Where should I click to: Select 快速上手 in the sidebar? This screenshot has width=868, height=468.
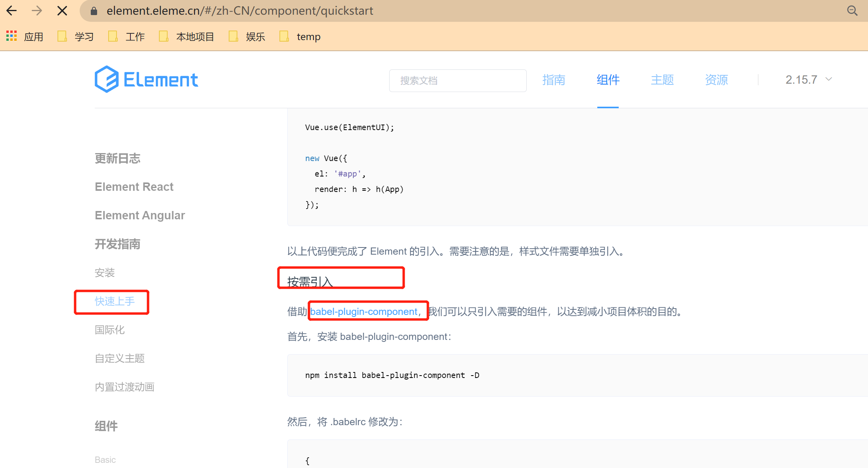115,301
